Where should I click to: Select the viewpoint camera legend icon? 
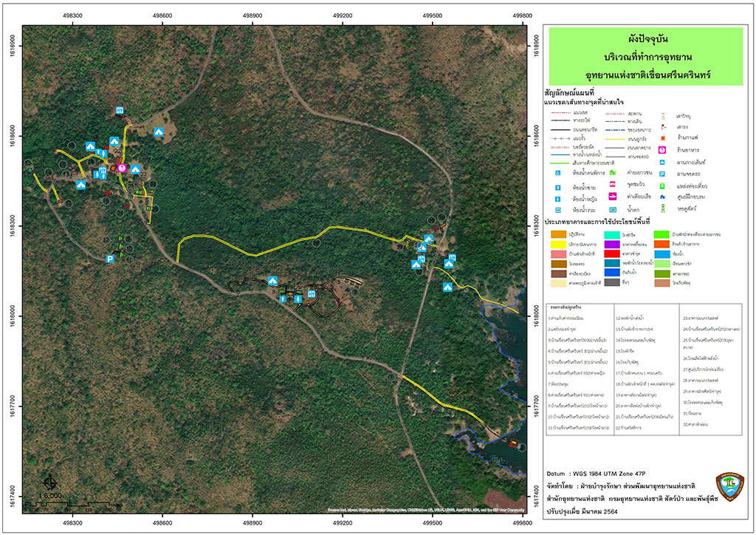pos(613,184)
